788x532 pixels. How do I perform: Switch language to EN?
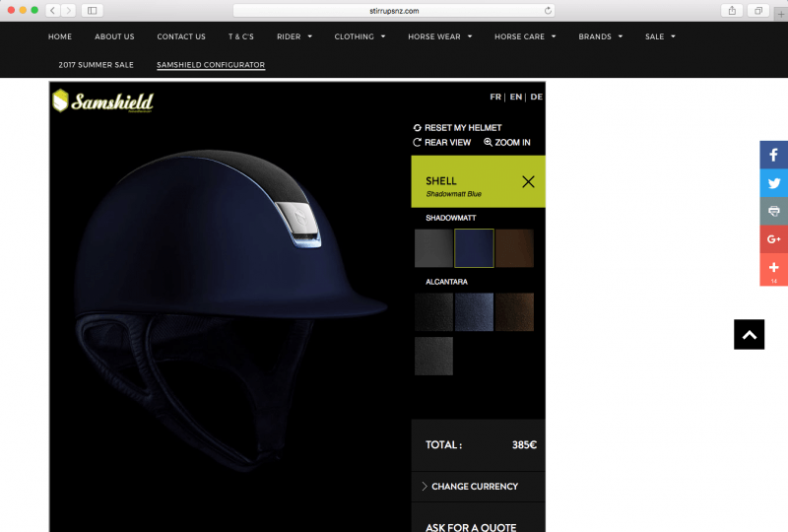point(515,97)
